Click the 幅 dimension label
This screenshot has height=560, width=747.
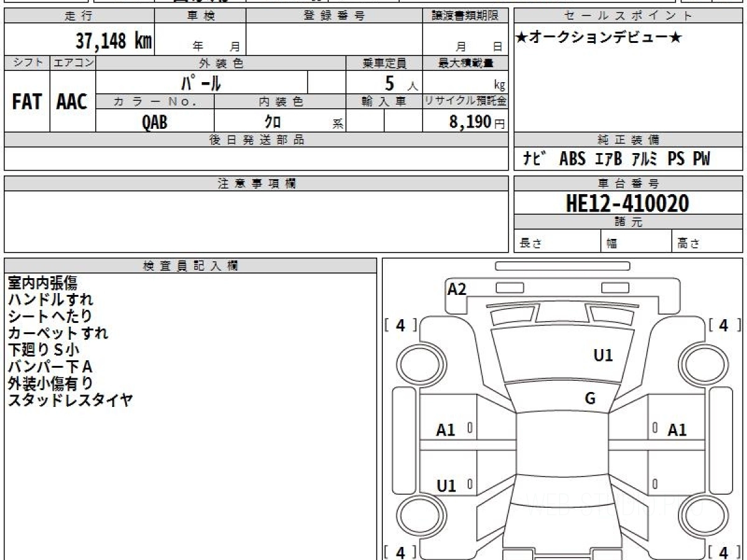click(611, 244)
